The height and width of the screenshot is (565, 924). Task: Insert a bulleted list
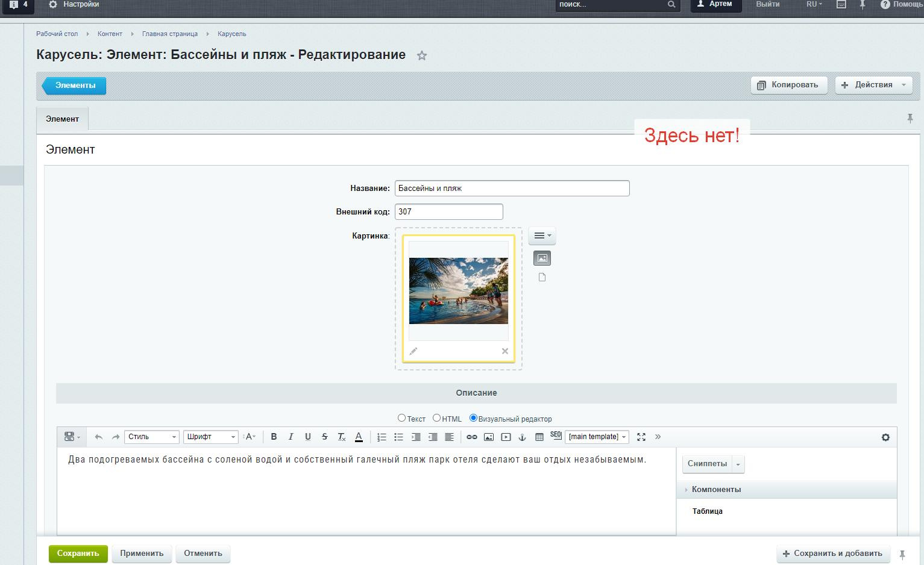(x=398, y=437)
